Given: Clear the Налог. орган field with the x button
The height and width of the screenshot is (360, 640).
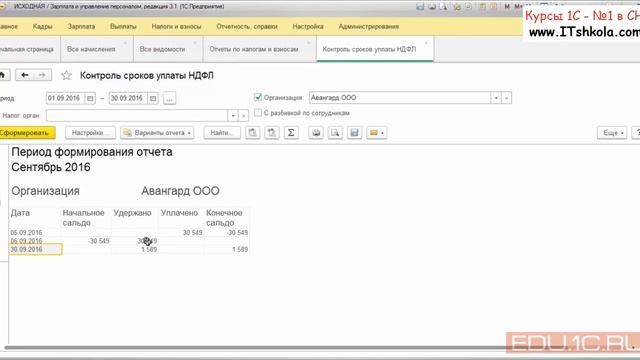Looking at the screenshot, I should coord(243,116).
